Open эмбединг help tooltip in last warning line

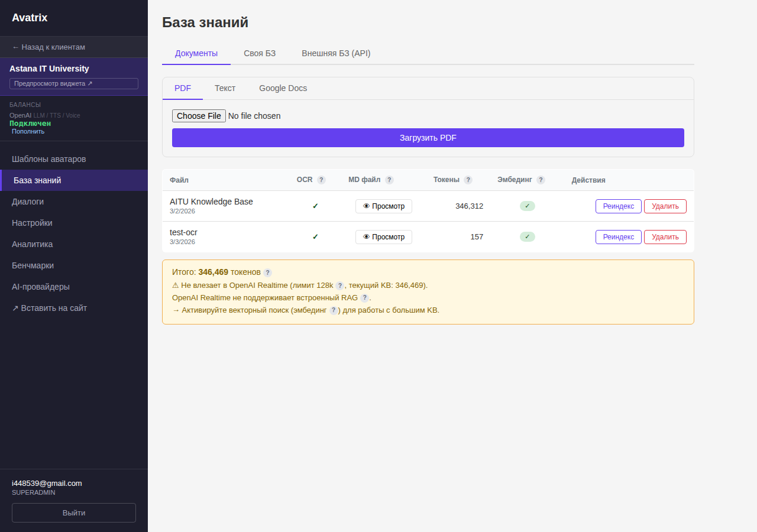coord(333,310)
